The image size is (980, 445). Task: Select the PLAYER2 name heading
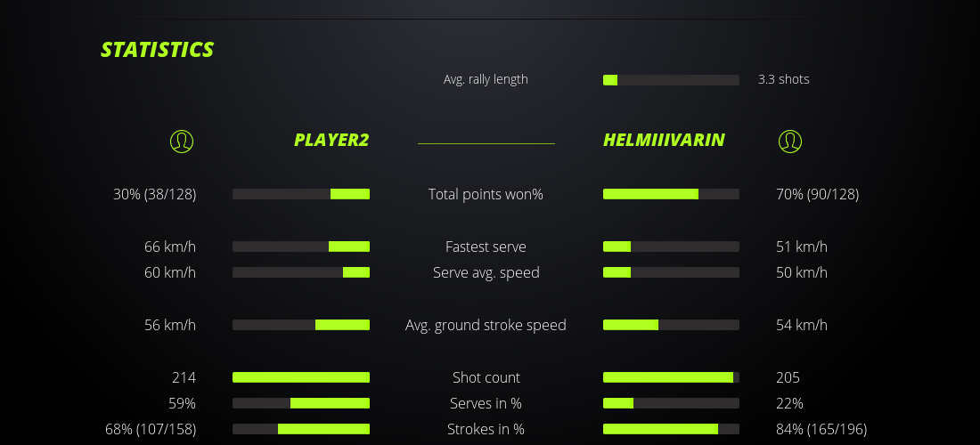click(331, 140)
